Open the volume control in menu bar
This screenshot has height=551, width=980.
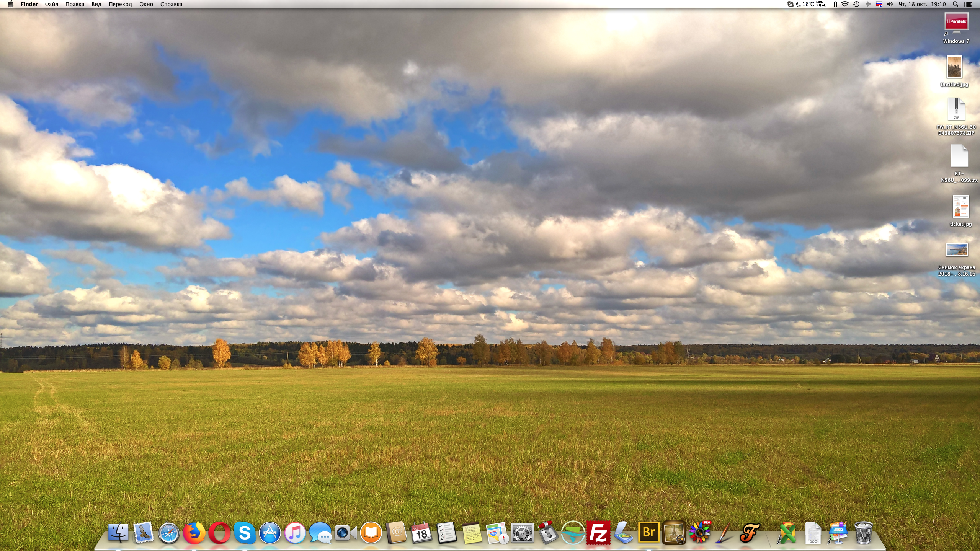[890, 4]
